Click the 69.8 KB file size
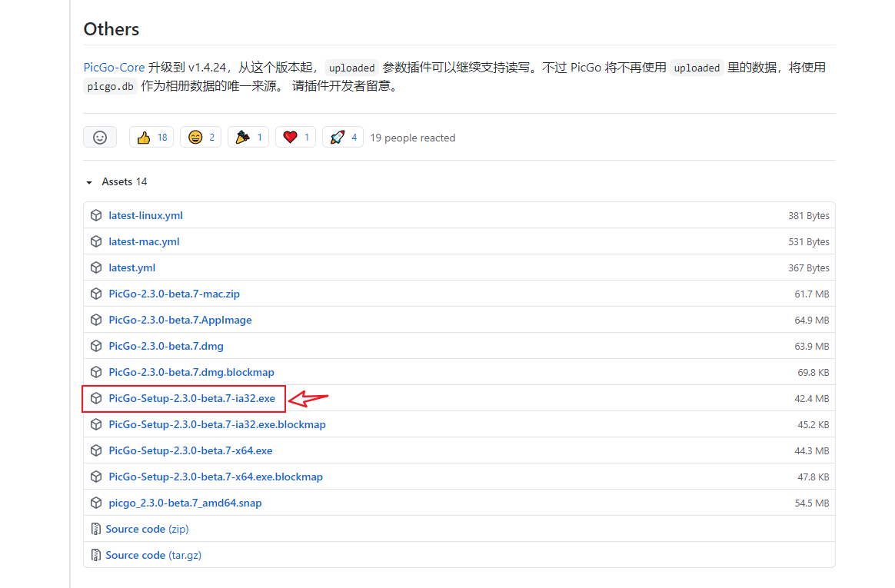The image size is (895, 588). [813, 373]
